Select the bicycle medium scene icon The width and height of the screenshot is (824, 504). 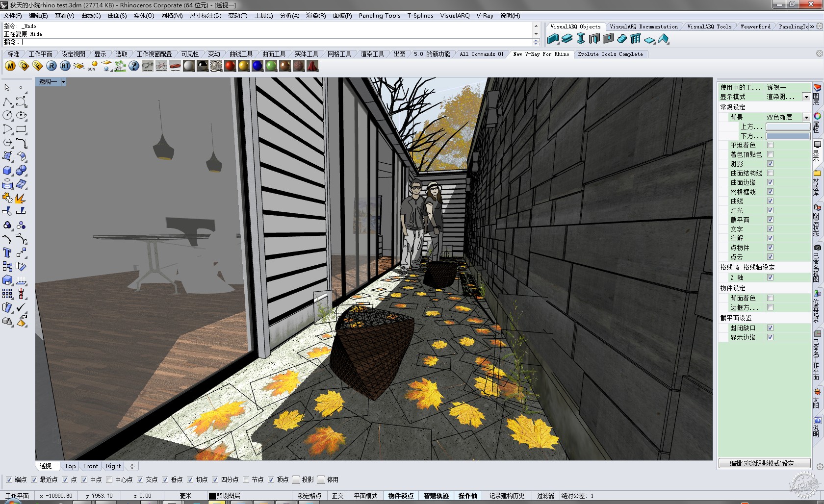161,66
